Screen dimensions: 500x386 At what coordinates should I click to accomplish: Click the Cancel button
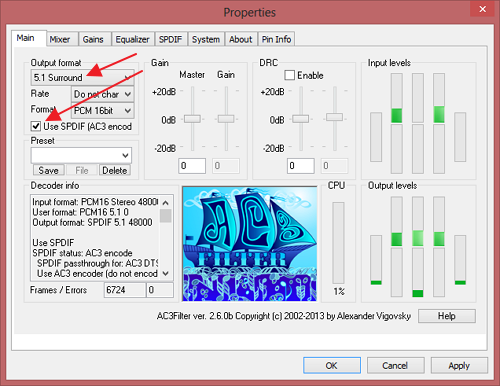pyautogui.click(x=395, y=365)
